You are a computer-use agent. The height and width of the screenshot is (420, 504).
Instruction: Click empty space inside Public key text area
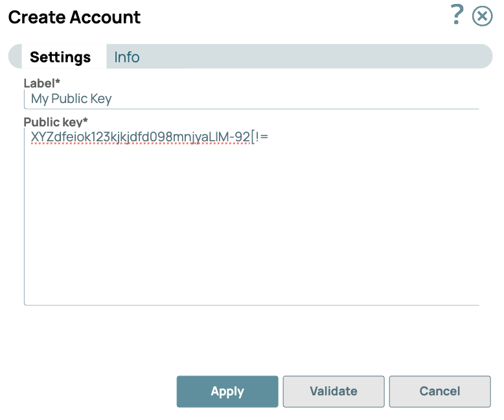pyautogui.click(x=251, y=220)
